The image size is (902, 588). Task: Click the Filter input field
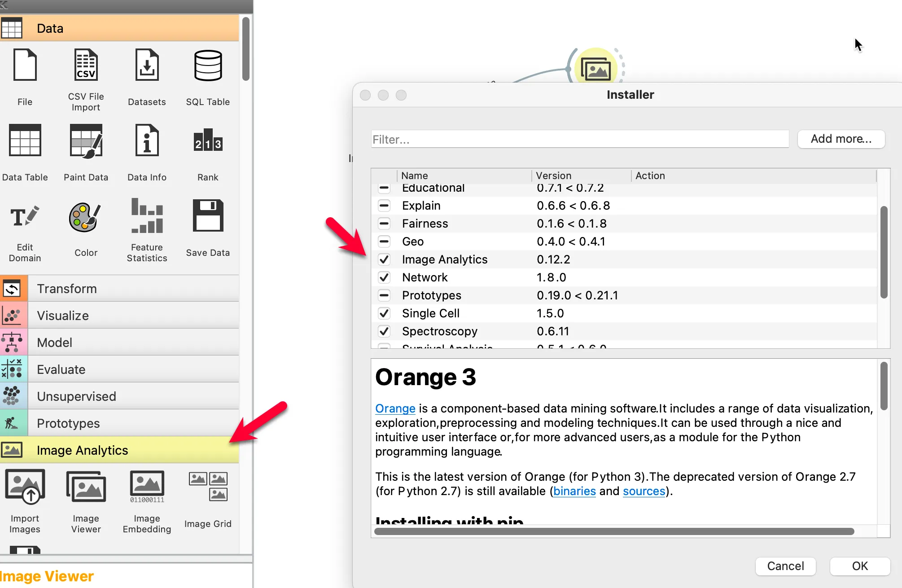[x=579, y=140]
